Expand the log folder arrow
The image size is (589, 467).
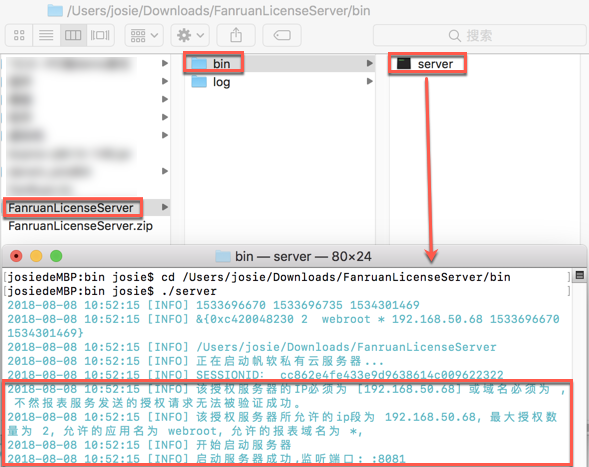370,82
